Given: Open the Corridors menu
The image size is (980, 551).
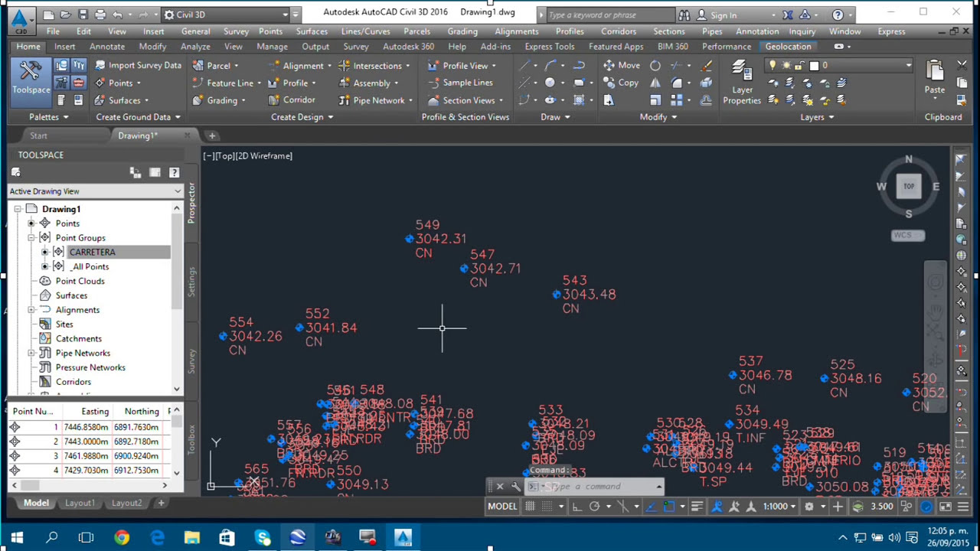Looking at the screenshot, I should (x=619, y=31).
